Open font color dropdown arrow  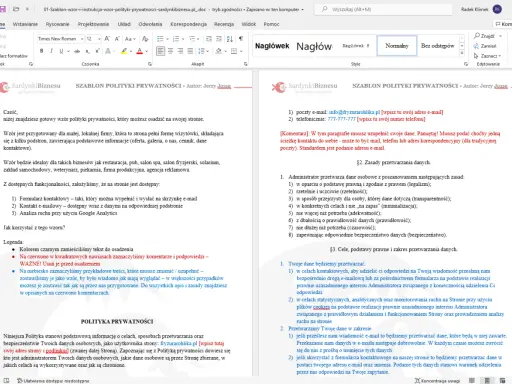[147, 51]
